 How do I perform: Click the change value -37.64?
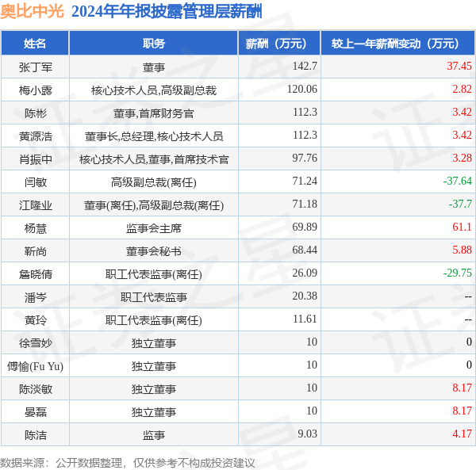click(x=458, y=181)
